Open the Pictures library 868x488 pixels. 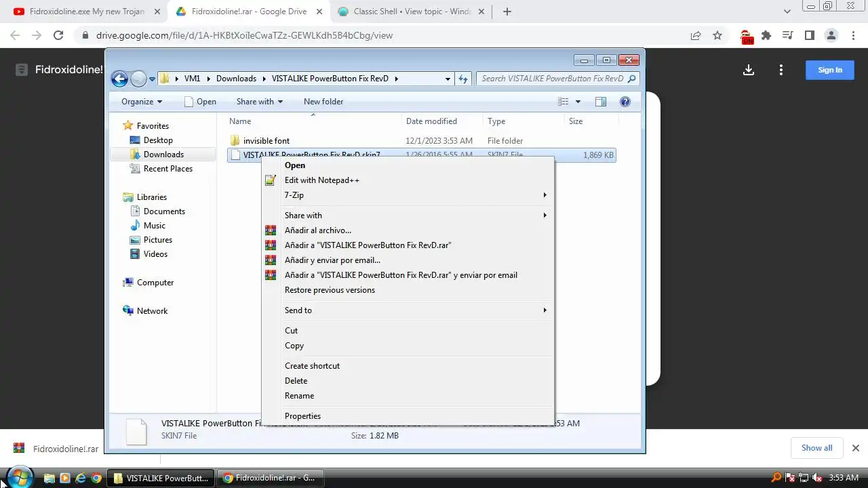(157, 240)
